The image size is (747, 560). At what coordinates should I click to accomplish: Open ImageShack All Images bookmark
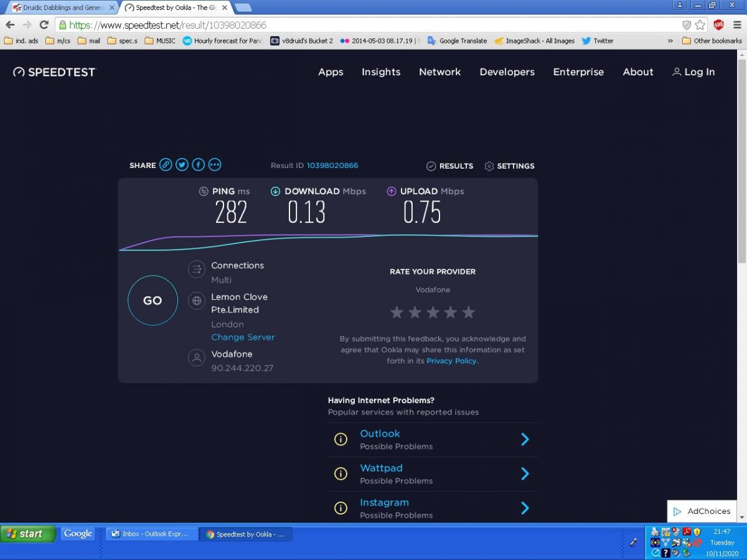(535, 41)
